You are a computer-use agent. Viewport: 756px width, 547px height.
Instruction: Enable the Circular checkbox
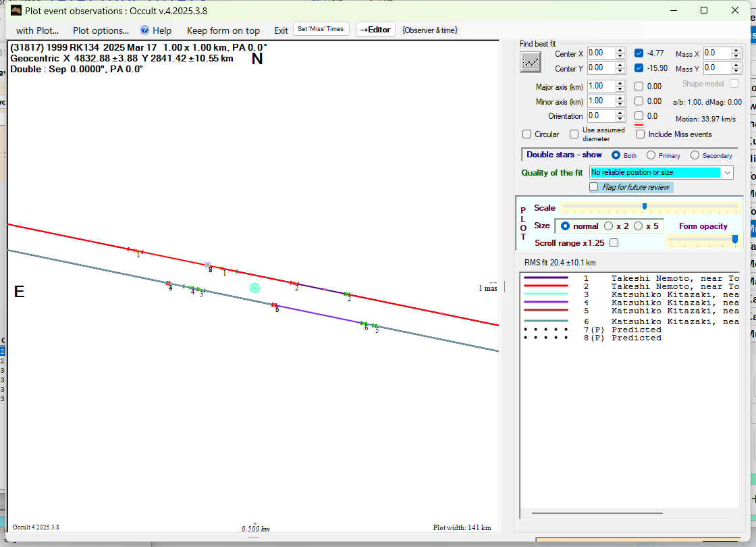(527, 134)
